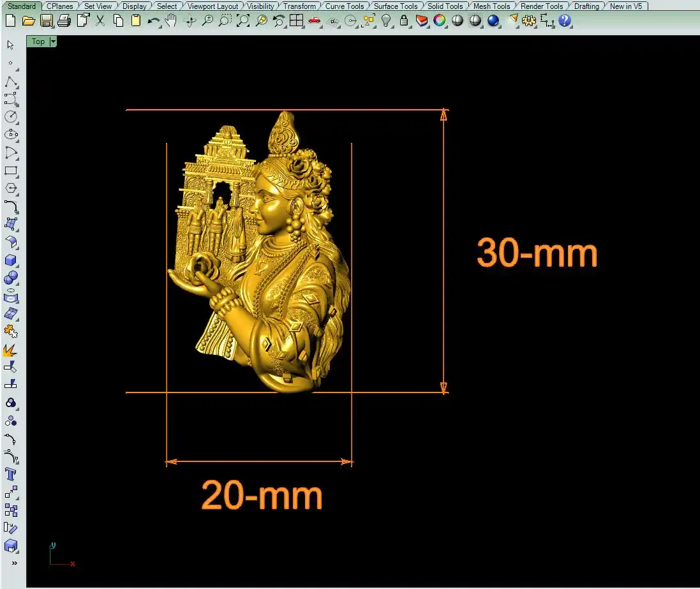Open the four-viewport layout icon
700x589 pixels.
pos(296,20)
